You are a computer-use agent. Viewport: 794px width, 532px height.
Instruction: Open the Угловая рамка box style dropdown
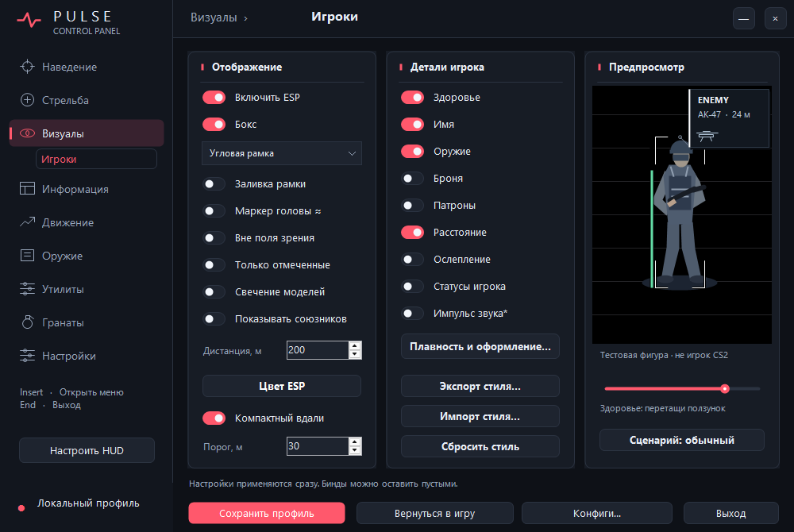pos(282,153)
